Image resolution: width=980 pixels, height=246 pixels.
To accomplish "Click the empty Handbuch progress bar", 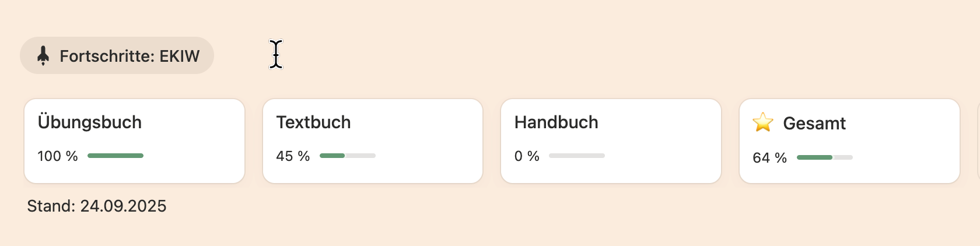I will (x=576, y=156).
